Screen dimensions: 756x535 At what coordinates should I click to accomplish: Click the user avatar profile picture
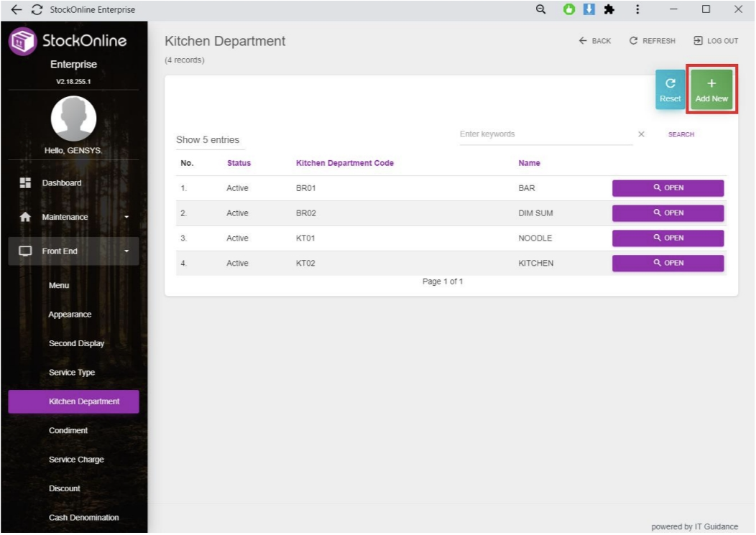point(73,118)
